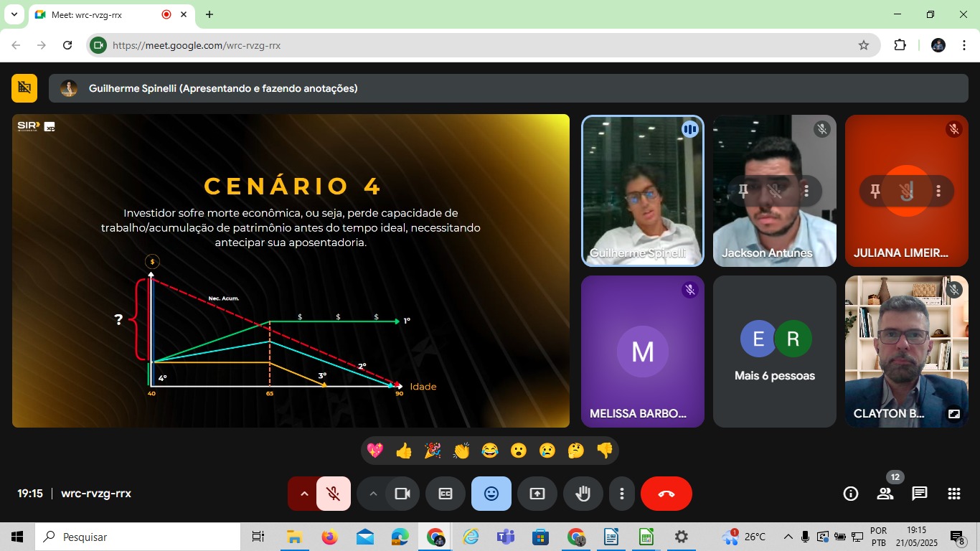Open meeting details info icon
This screenshot has height=551, width=980.
pyautogui.click(x=851, y=494)
